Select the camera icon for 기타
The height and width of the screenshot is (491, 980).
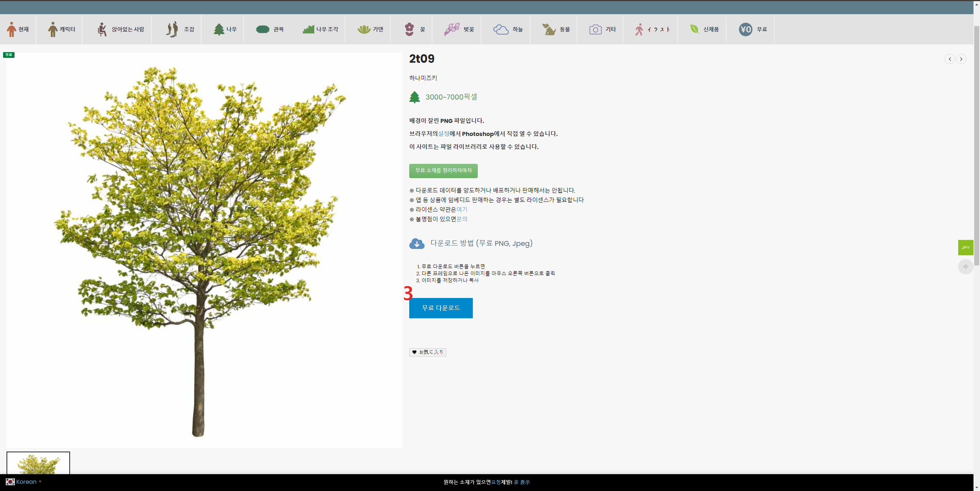(x=595, y=29)
